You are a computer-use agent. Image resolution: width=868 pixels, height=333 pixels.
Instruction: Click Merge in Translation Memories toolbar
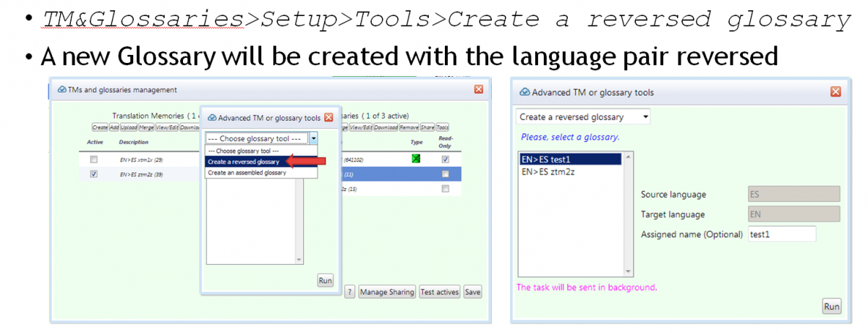click(x=148, y=128)
